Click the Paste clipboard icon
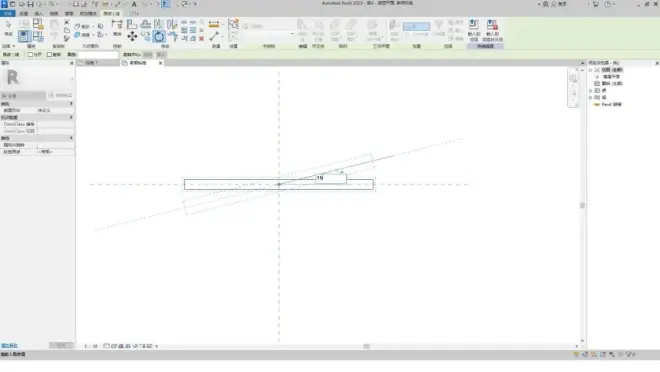Screen dimensions: 660x372 point(54,25)
